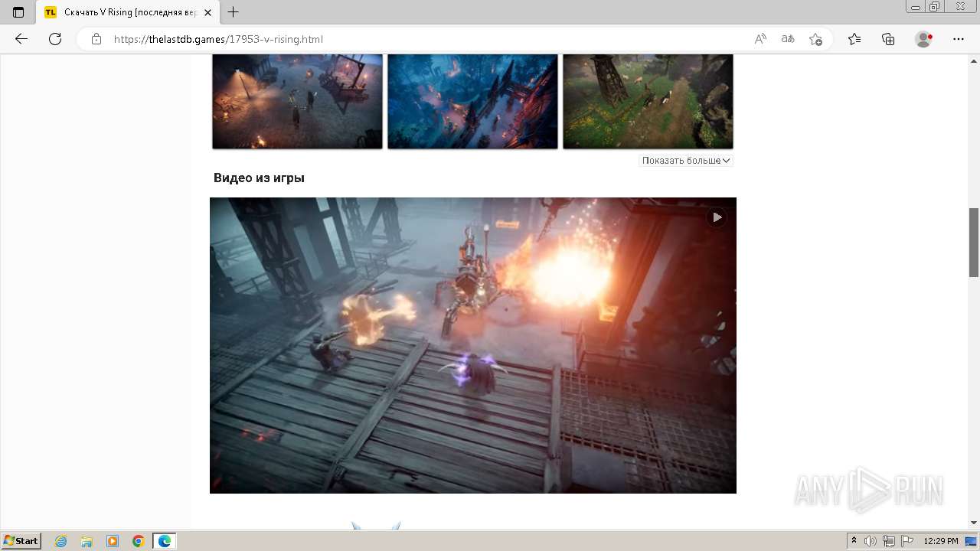
Task: View site information lock icon
Action: [96, 39]
